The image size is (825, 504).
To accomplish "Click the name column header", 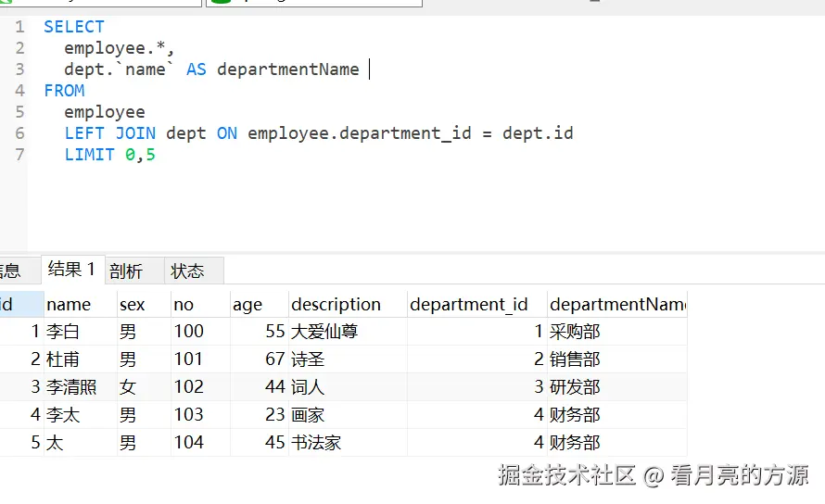I will pos(69,304).
